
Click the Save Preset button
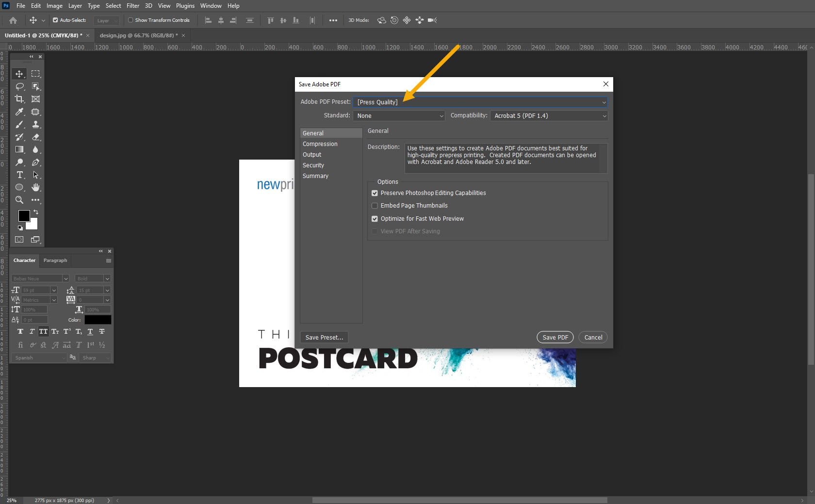[x=324, y=338]
